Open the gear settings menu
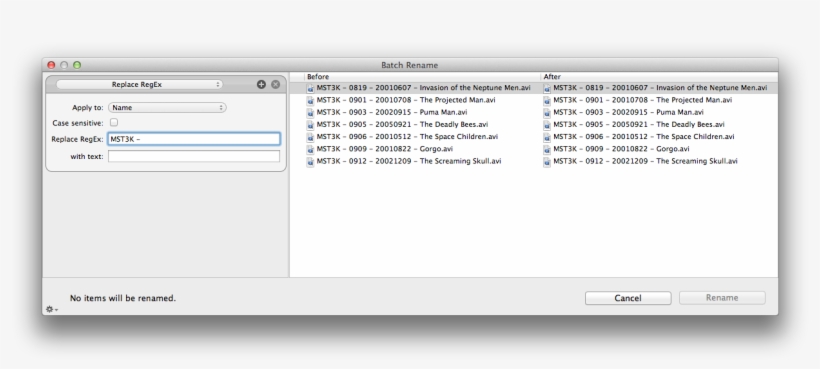Viewport: 820px width, 369px height. (51, 309)
